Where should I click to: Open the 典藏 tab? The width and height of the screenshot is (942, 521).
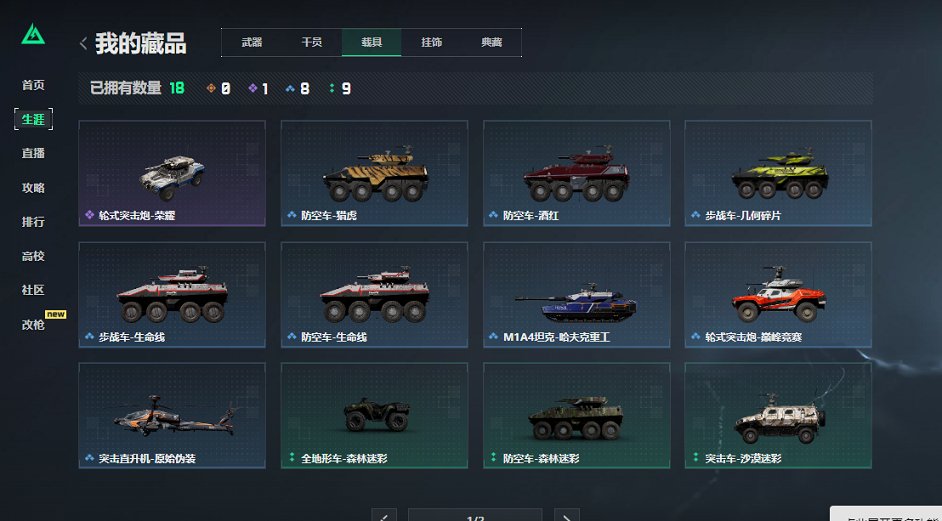(491, 42)
